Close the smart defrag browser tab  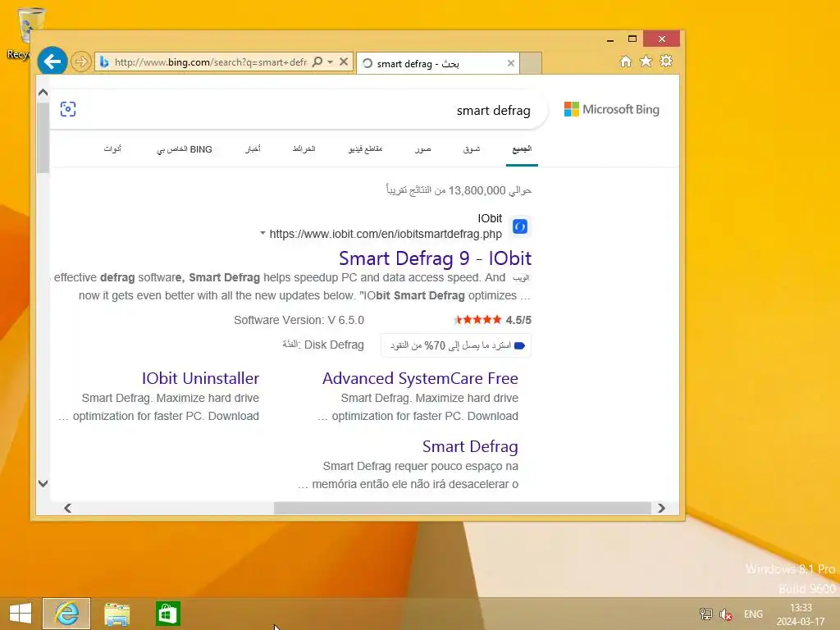[510, 63]
